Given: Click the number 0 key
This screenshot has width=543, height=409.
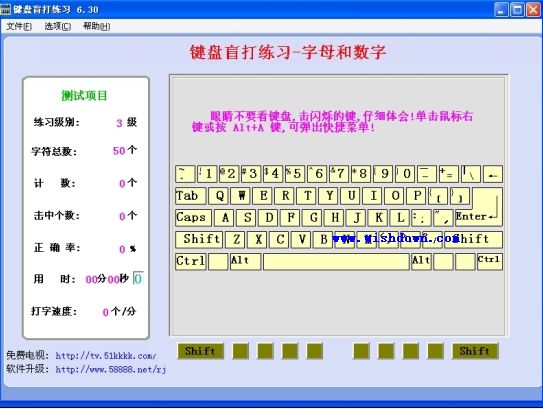Looking at the screenshot, I should coord(405,174).
